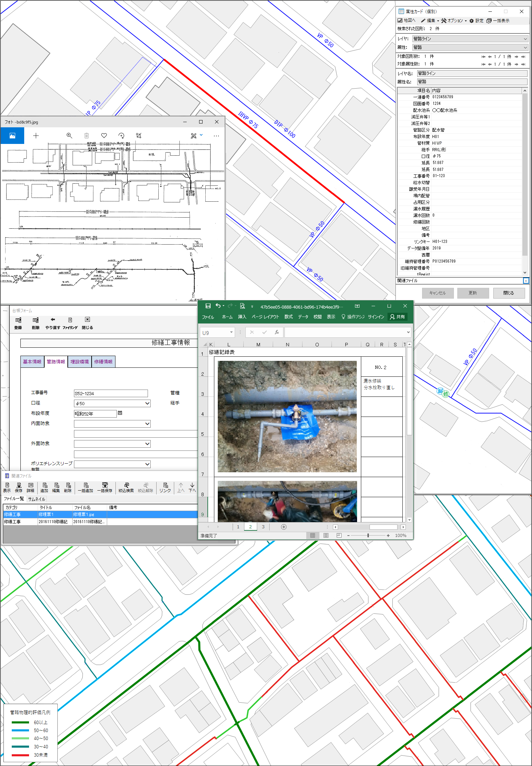Screen dimensions: 532x766
Task: Click 詳細 in the 関連ファイル toolbar
Action: tap(30, 487)
